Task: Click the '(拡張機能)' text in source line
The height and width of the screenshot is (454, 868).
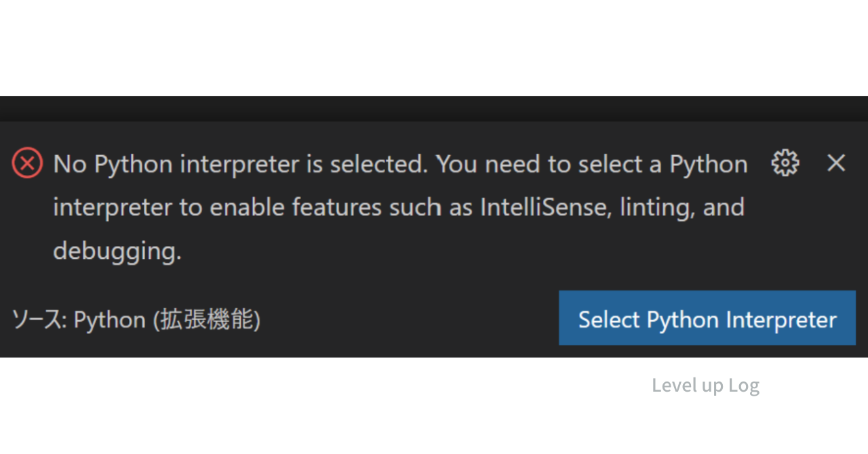Action: click(x=206, y=320)
